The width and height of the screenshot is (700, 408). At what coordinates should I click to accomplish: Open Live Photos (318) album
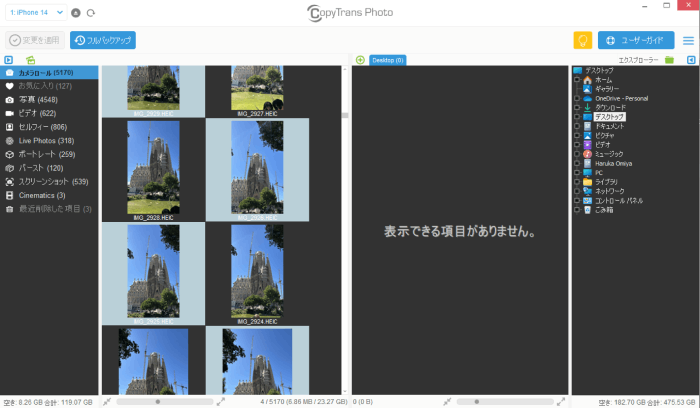[49, 141]
